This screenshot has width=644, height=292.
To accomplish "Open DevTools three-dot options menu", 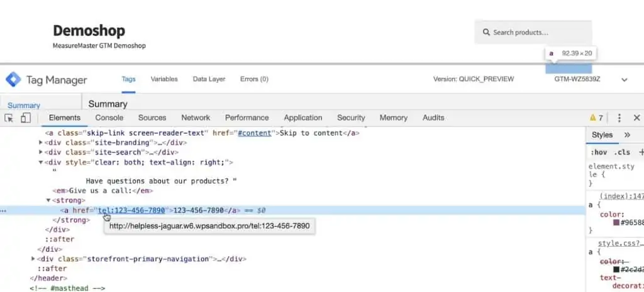I will 619,118.
